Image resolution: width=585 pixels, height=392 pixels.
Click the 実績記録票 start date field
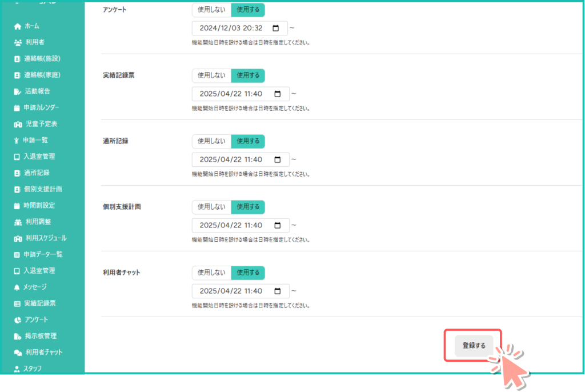coord(231,94)
